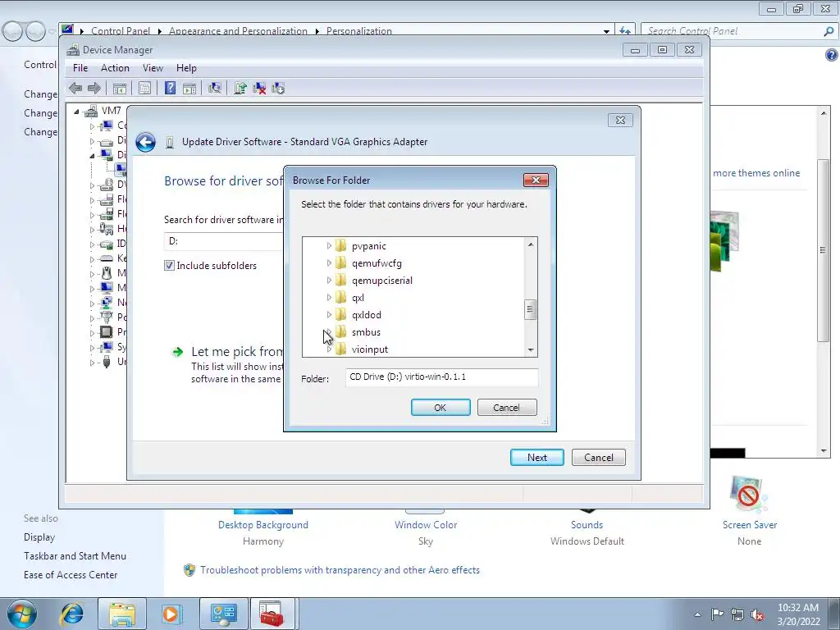Image resolution: width=840 pixels, height=630 pixels.
Task: Toggle Show/Hide Action Pane toolbar icon
Action: point(189,89)
